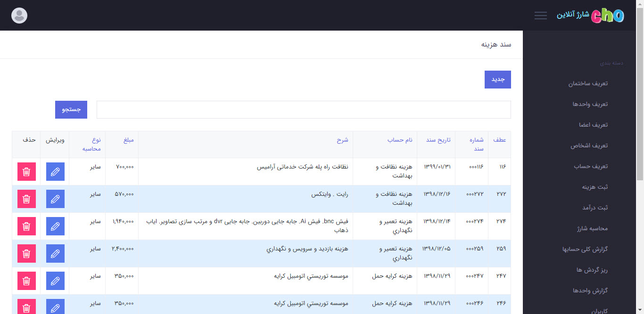This screenshot has height=314, width=644.
Task: Open ریز گردش ها in sidebar
Action: point(592,270)
